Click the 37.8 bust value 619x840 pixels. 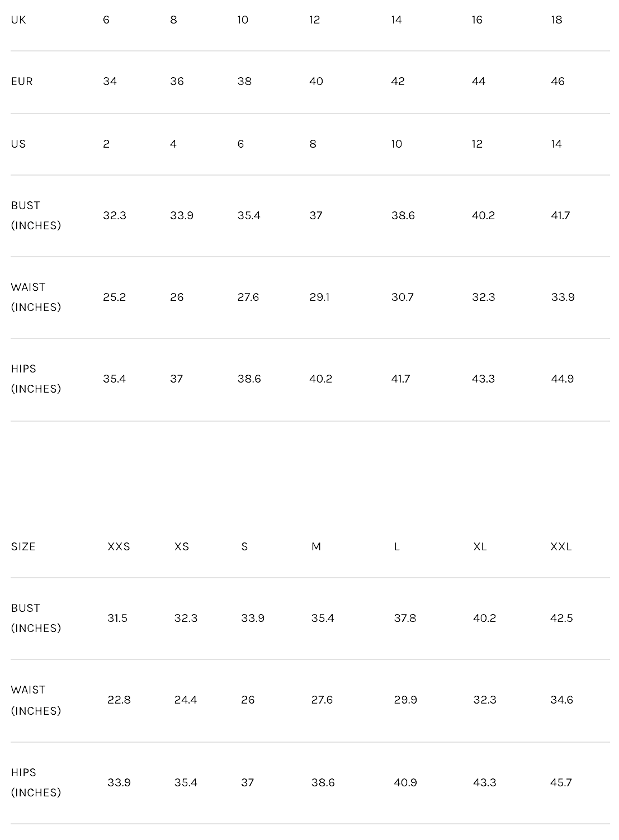tap(405, 619)
